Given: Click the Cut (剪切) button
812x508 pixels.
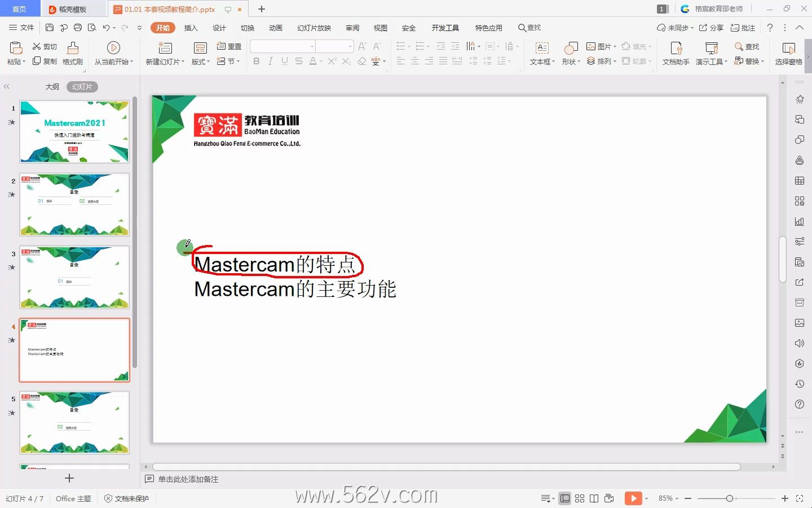Looking at the screenshot, I should tap(45, 46).
